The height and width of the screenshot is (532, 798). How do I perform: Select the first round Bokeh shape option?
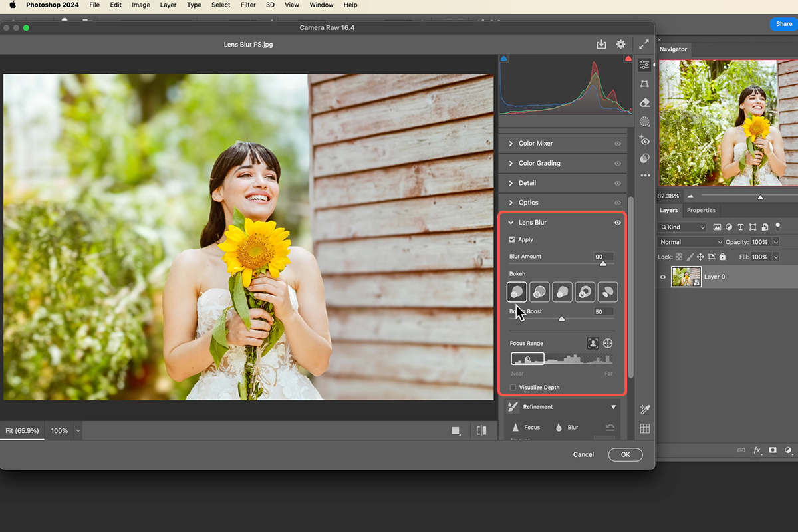point(517,291)
